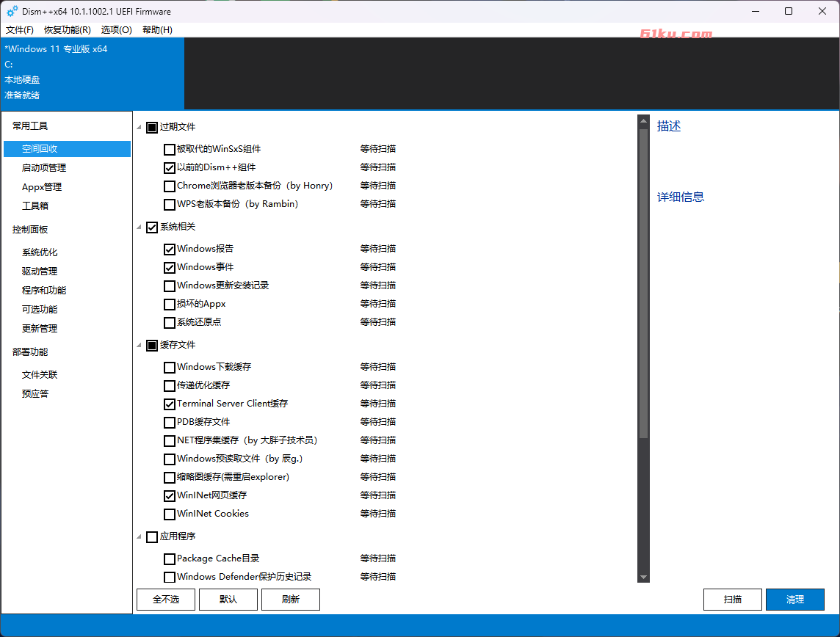Open the 选项(O) menu
The width and height of the screenshot is (840, 637).
click(x=116, y=30)
